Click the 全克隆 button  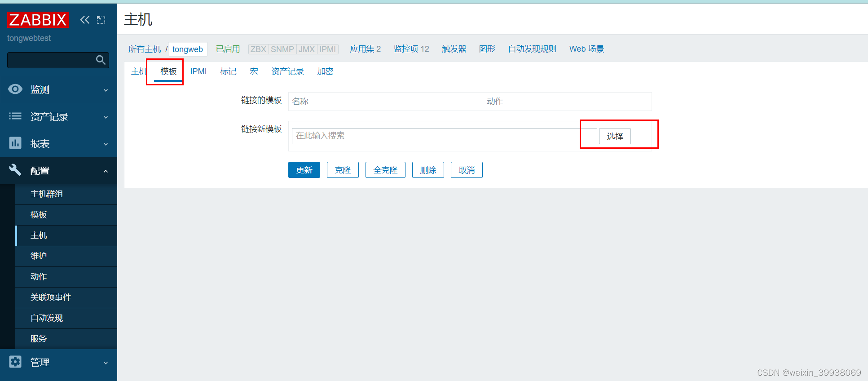[385, 170]
